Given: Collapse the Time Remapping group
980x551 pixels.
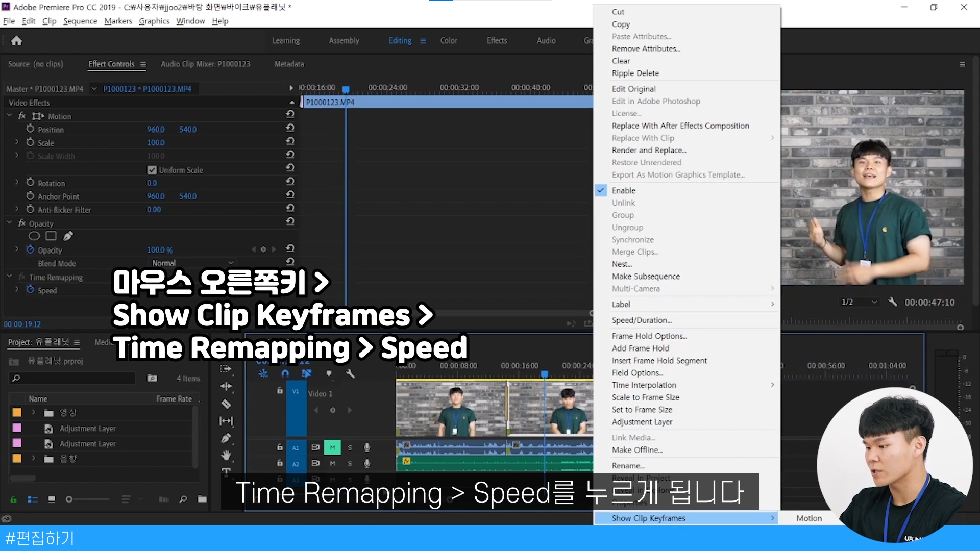Looking at the screenshot, I should [x=9, y=277].
